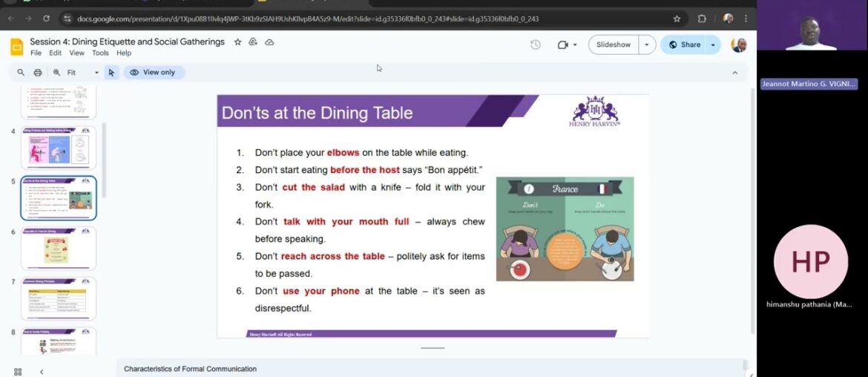868x377 pixels.
Task: Click the France etiquette image on slide
Action: click(x=565, y=229)
